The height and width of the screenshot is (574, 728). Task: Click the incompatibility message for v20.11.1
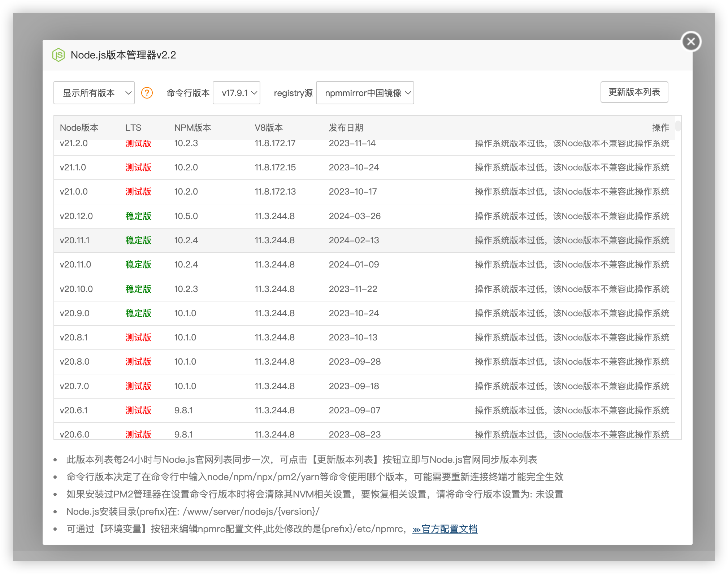pyautogui.click(x=572, y=240)
